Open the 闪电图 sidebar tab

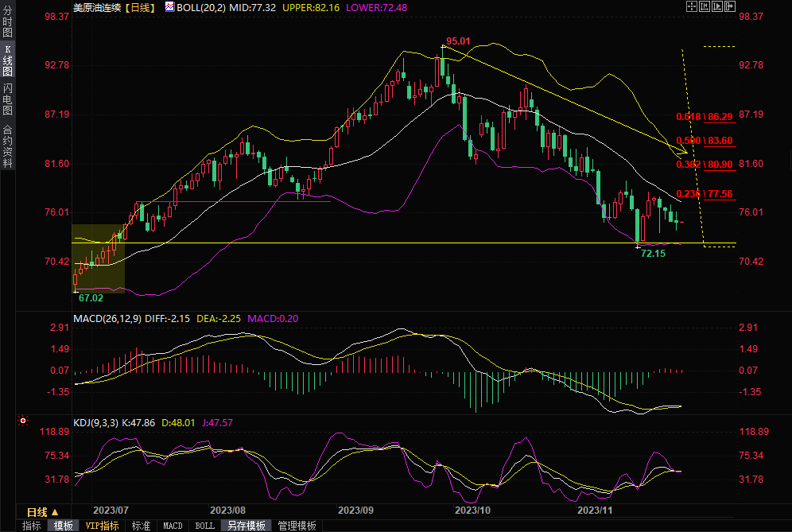coord(7,98)
